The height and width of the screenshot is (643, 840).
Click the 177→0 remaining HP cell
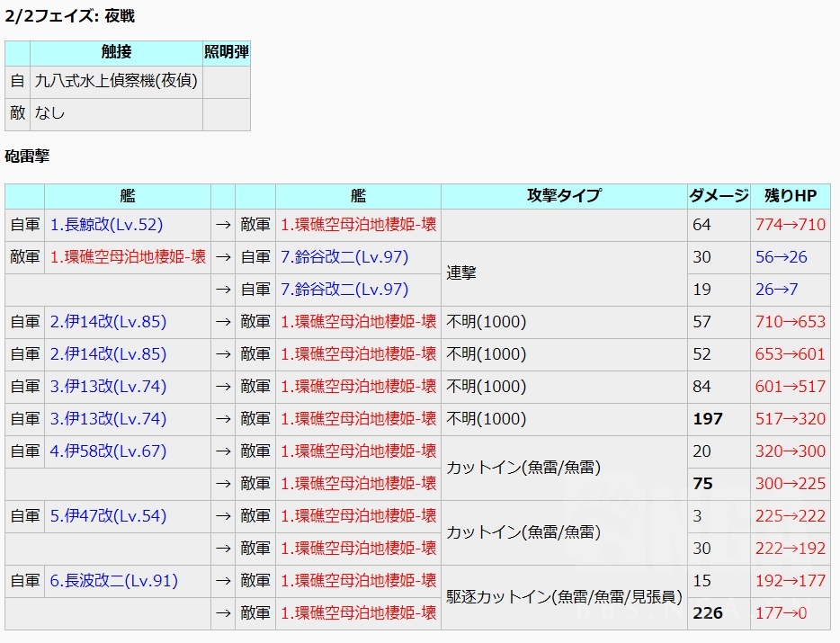(781, 613)
